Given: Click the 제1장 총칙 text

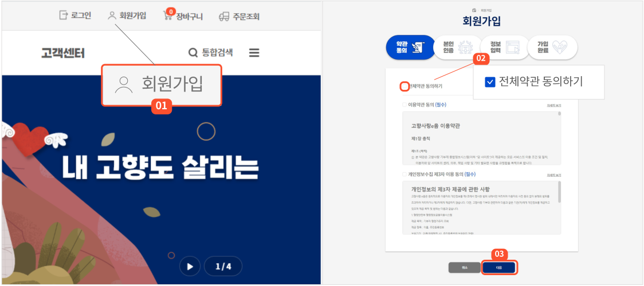Looking at the screenshot, I should coord(422,138).
